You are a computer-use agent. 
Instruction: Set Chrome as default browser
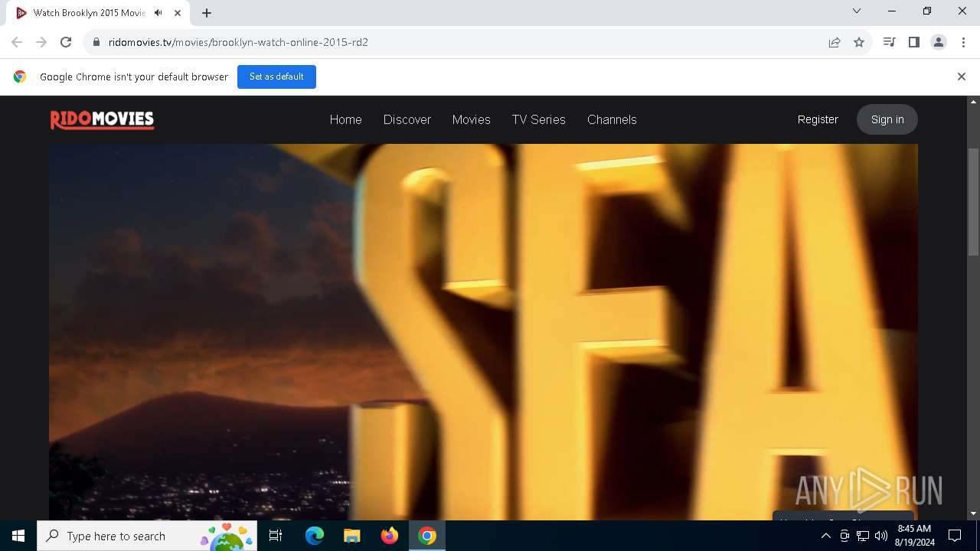pos(276,77)
